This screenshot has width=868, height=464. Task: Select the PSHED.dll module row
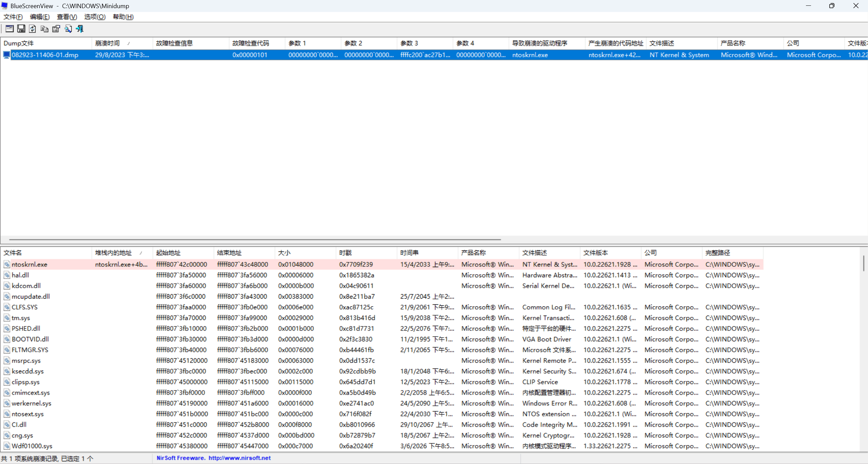tap(382, 328)
